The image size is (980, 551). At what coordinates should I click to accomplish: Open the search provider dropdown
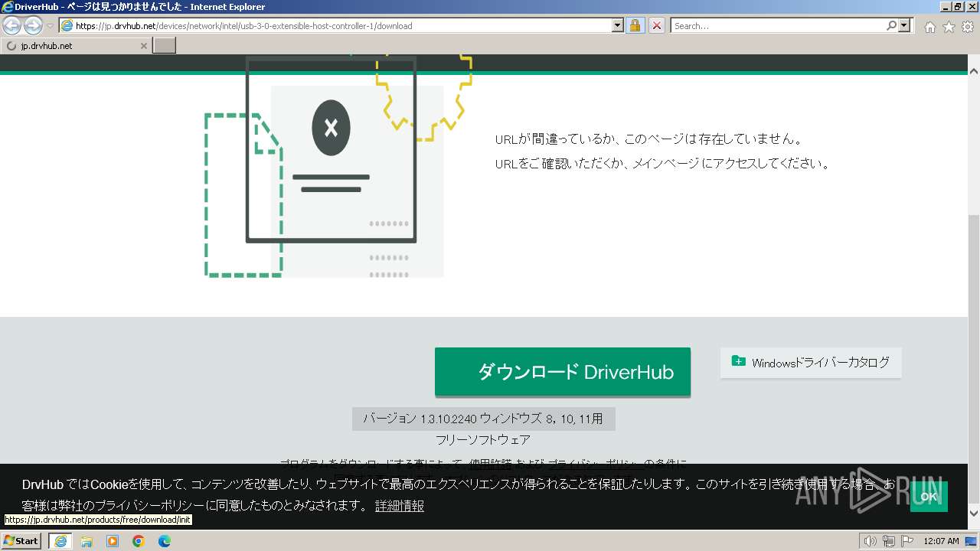click(905, 25)
